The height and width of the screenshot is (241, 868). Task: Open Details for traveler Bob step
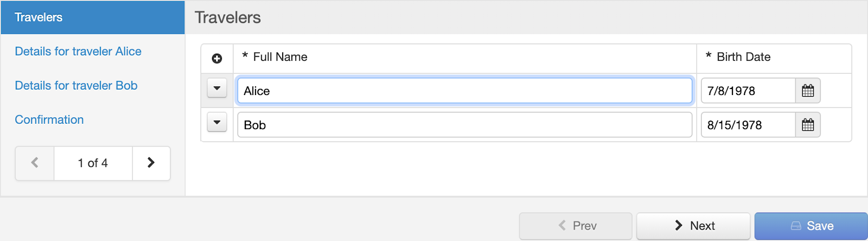click(76, 86)
